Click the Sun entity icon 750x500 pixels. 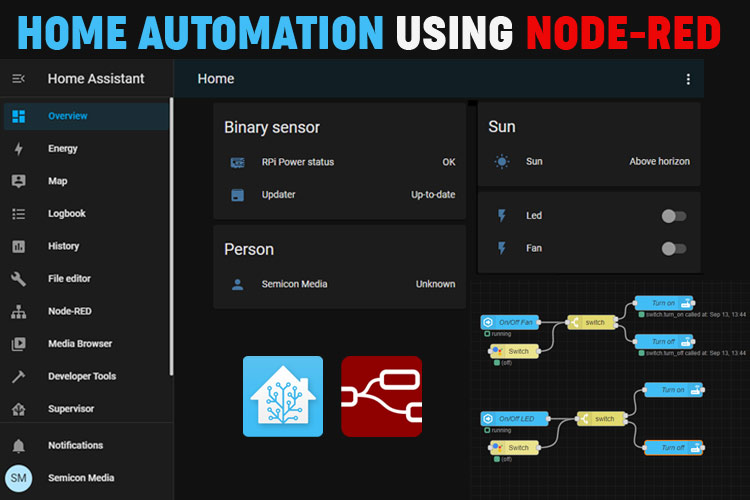502,162
